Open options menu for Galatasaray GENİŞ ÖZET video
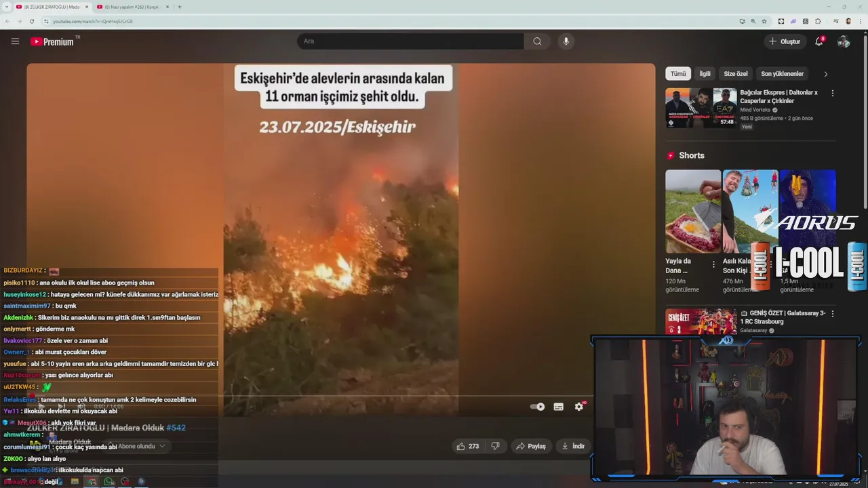The height and width of the screenshot is (488, 868). coord(833,314)
